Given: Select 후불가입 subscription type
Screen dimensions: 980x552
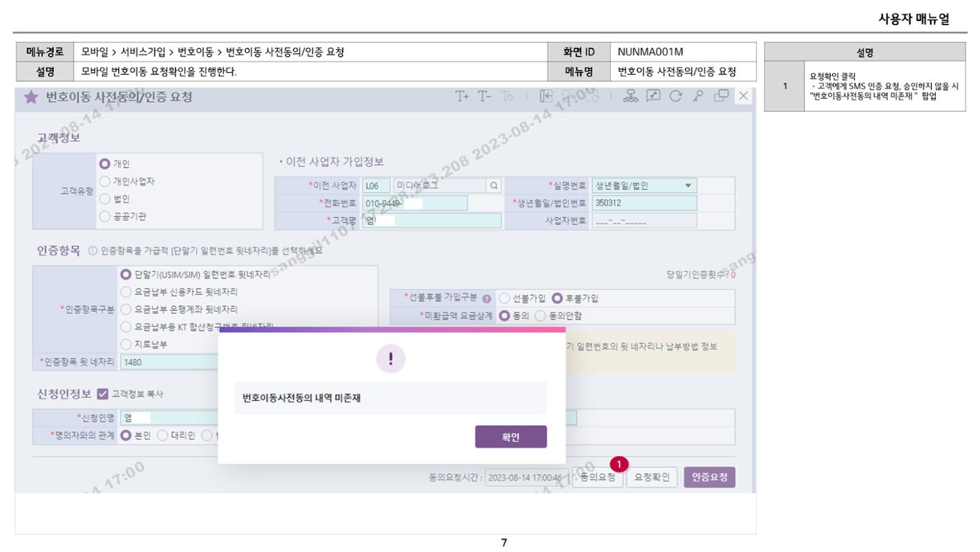Looking at the screenshot, I should (x=557, y=298).
